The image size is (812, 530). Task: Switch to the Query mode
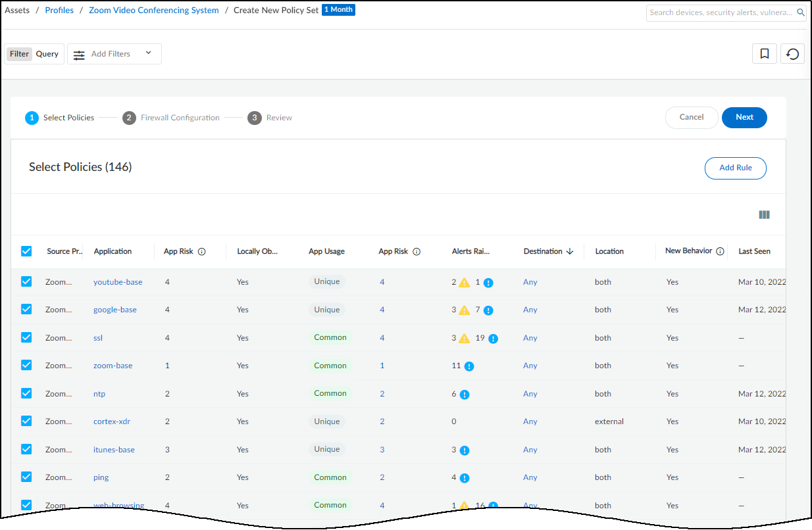[x=47, y=54]
